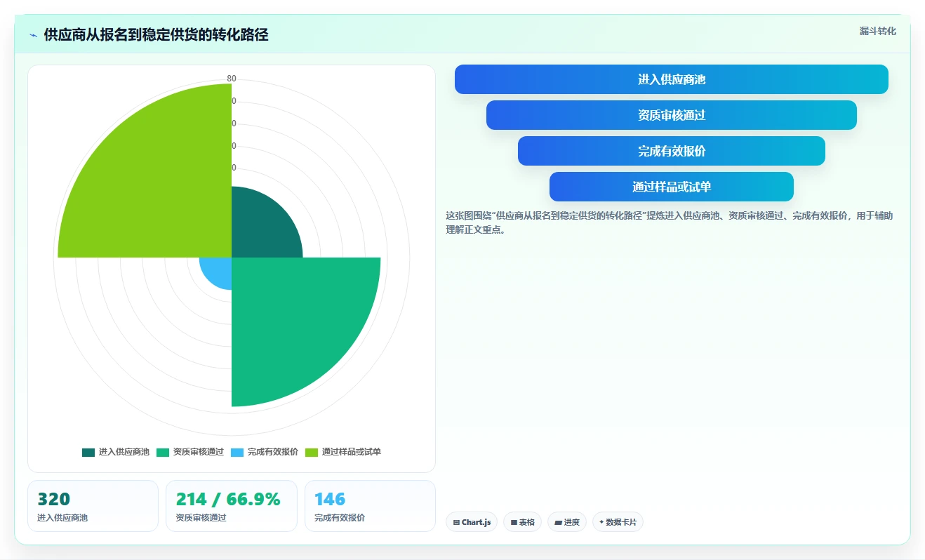Click the 进入供应商池 funnel bar

tap(672, 79)
